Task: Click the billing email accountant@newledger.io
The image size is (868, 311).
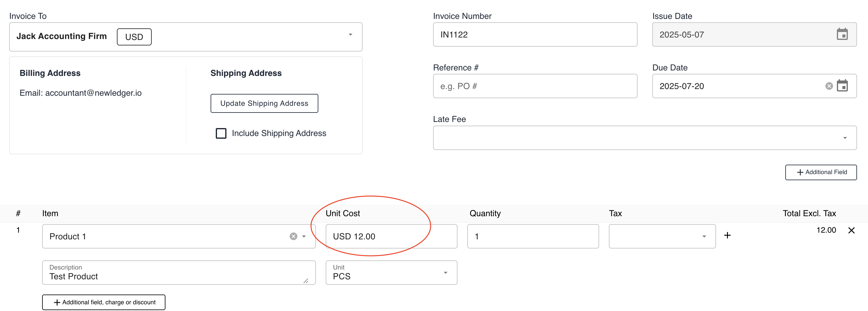Action: coord(93,93)
